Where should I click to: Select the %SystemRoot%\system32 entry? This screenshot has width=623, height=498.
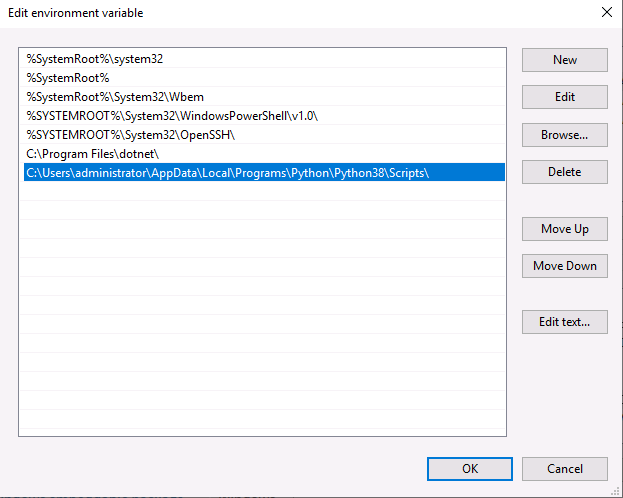coord(264,59)
